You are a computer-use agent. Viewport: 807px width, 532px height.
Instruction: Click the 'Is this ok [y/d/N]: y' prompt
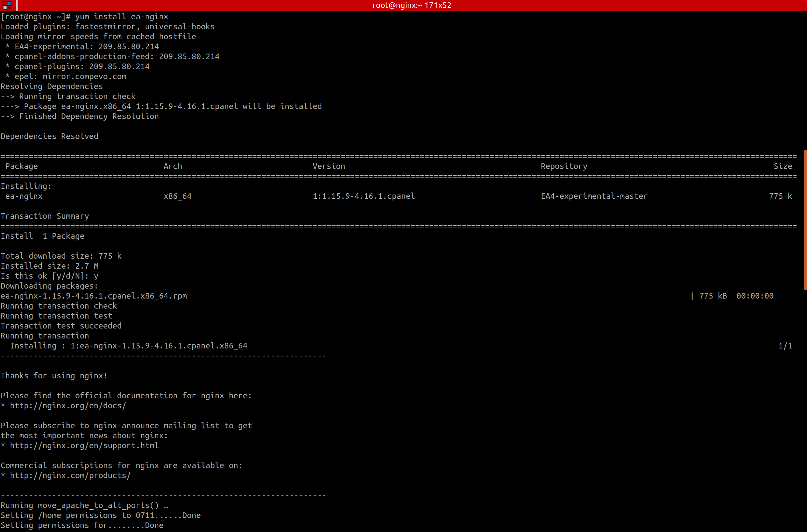coord(50,276)
